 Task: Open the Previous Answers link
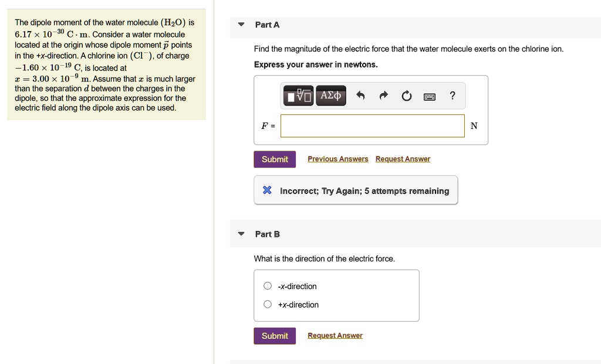pos(337,159)
